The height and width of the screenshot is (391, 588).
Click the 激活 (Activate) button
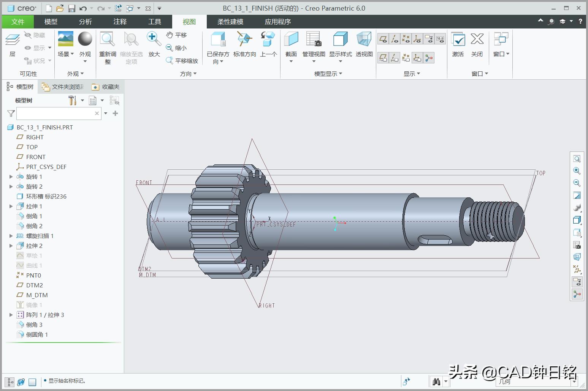pyautogui.click(x=458, y=43)
